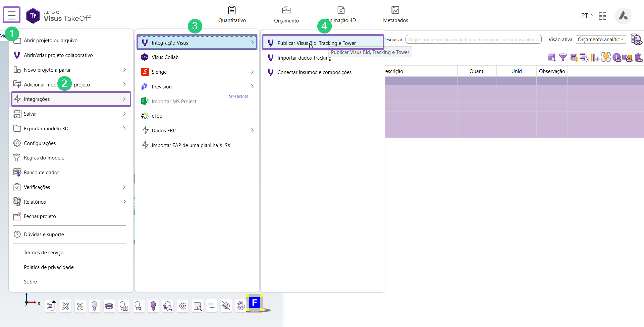The image size is (644, 327).
Task: Switch to the Orçamento tab
Action: point(286,15)
